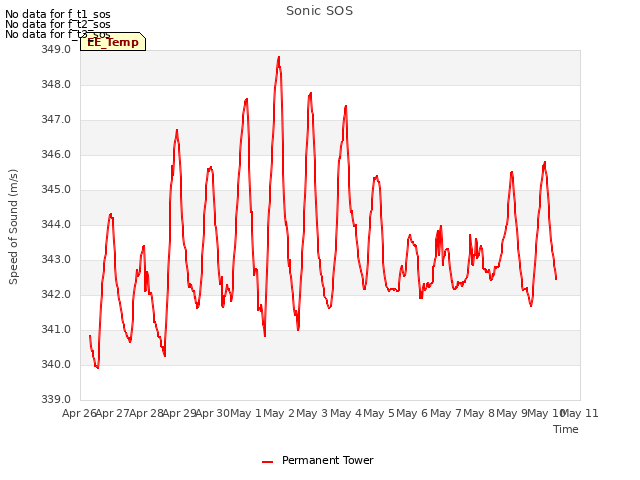The width and height of the screenshot is (640, 480).
Task: Click the May 1 x-axis date label
Action: [246, 414]
